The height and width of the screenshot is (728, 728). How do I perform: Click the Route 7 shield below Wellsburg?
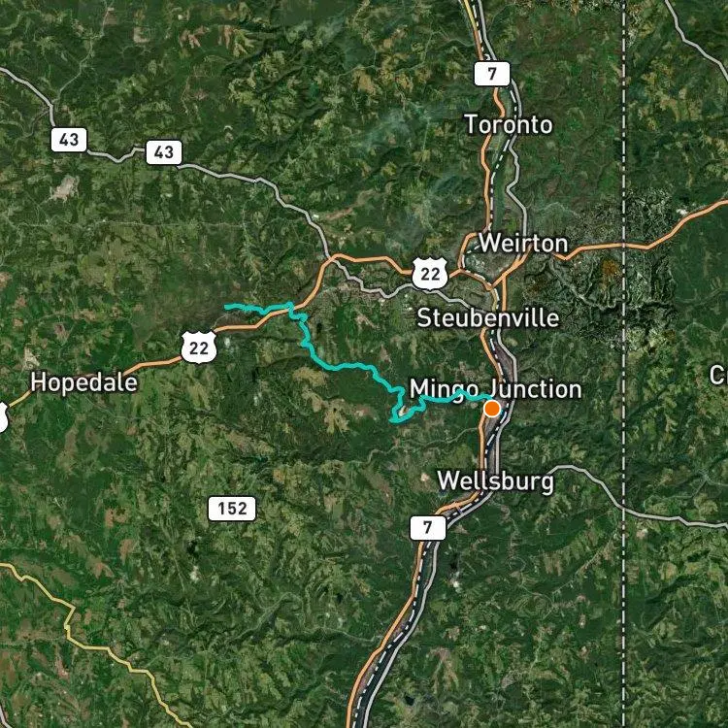click(x=428, y=527)
